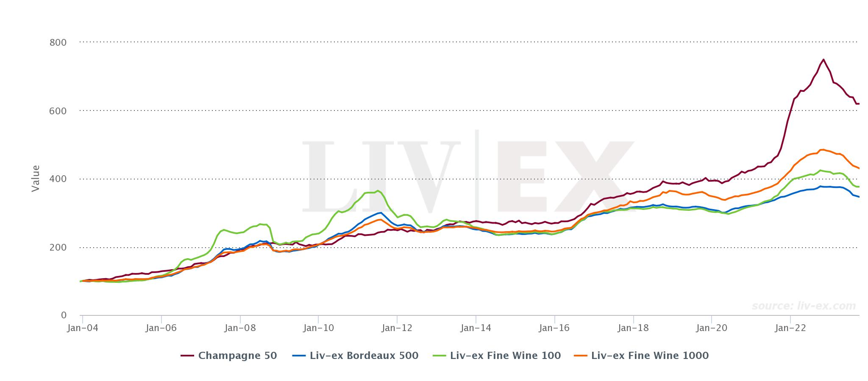Hide the Liv-ex Fine Wine 1000 series
Image resolution: width=868 pixels, height=381 pixels.
[641, 356]
